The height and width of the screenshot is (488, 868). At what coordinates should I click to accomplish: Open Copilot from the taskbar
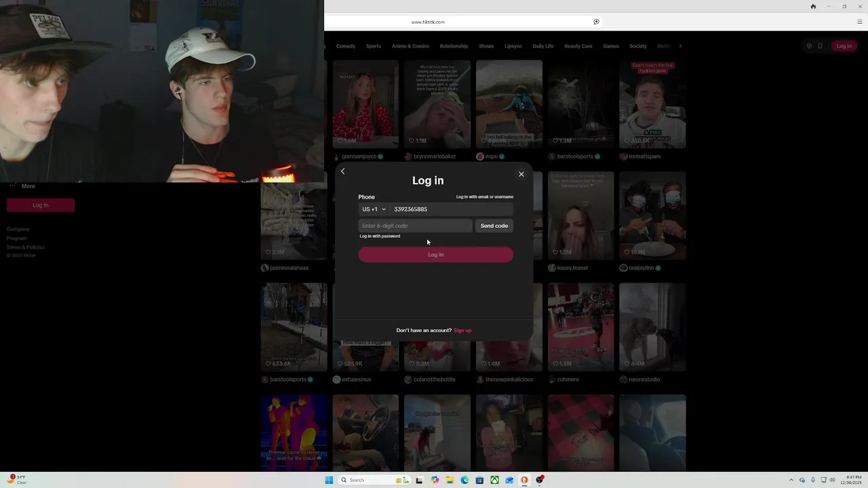pos(435,480)
